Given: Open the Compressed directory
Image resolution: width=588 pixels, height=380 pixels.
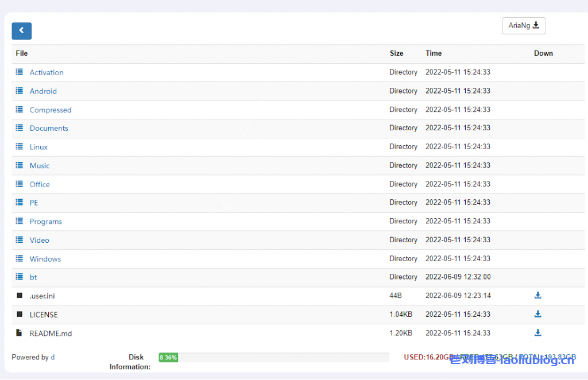Looking at the screenshot, I should coord(51,110).
